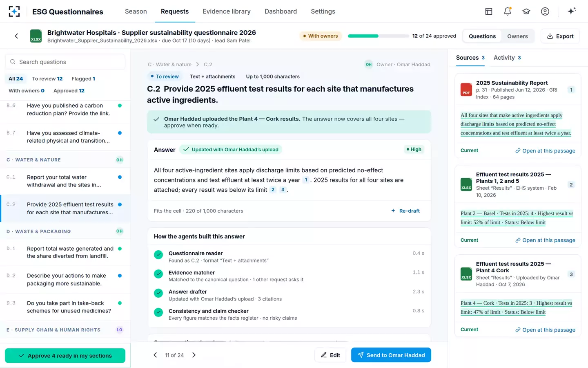The width and height of the screenshot is (588, 368).
Task: Open the user account profile icon
Action: tap(545, 11)
